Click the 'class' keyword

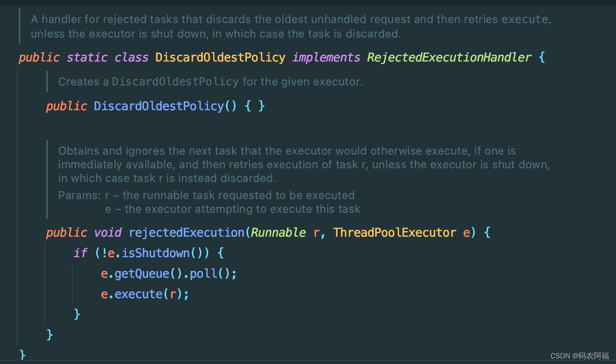coord(132,58)
